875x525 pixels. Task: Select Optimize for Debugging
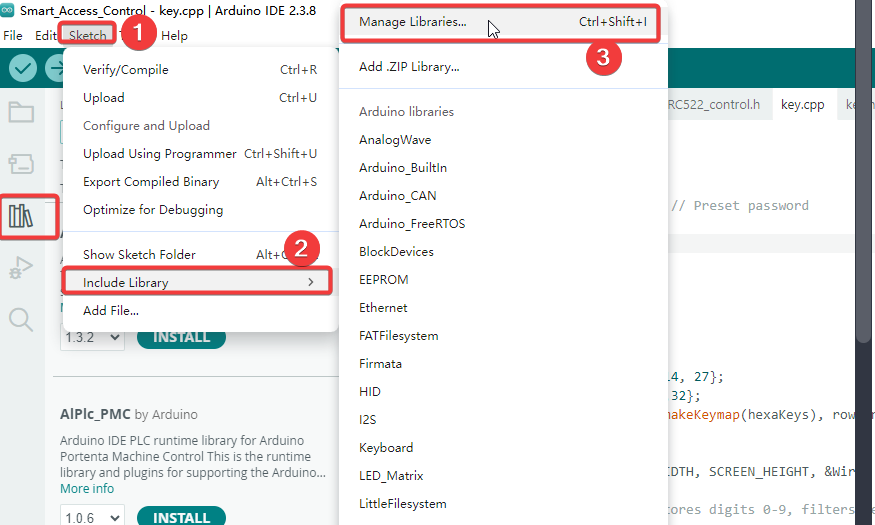(x=200, y=210)
